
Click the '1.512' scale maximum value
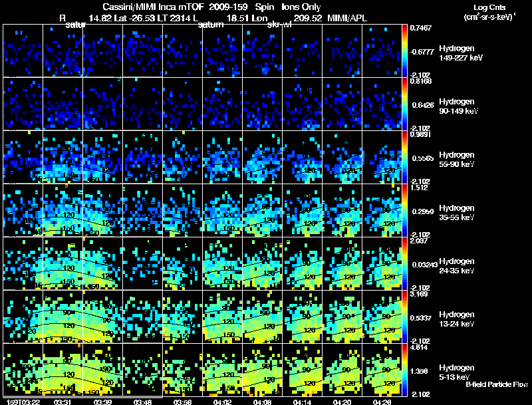point(419,188)
